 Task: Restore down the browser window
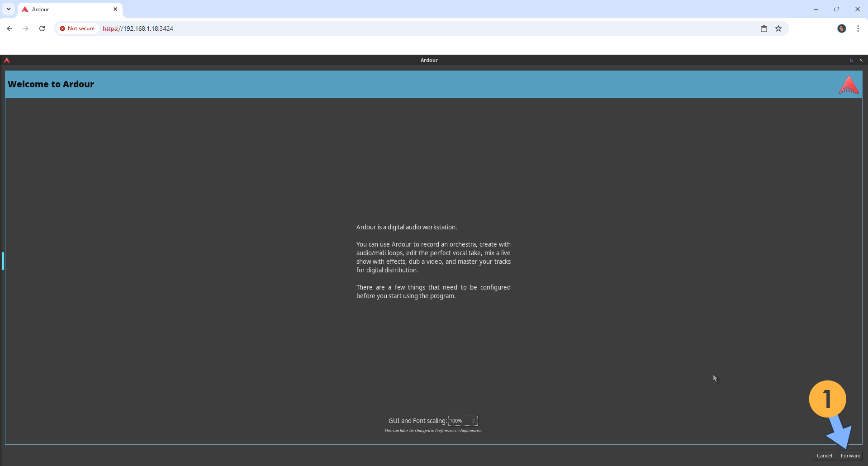coord(837,9)
